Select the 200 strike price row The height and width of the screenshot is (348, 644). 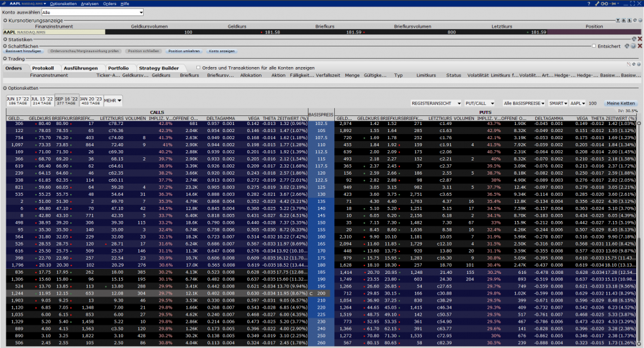point(321,293)
